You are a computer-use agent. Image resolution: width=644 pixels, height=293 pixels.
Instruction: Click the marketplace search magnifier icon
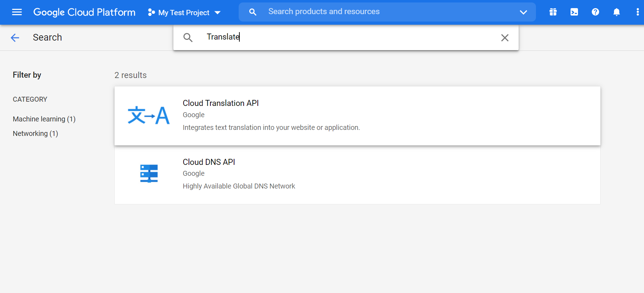tap(188, 37)
